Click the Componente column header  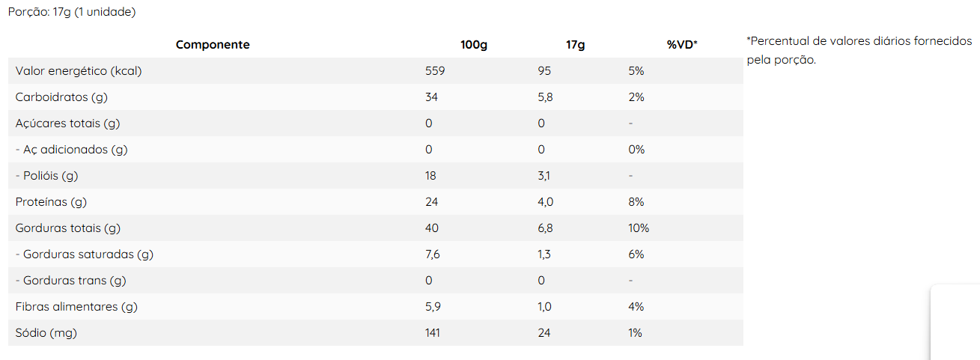tap(213, 45)
